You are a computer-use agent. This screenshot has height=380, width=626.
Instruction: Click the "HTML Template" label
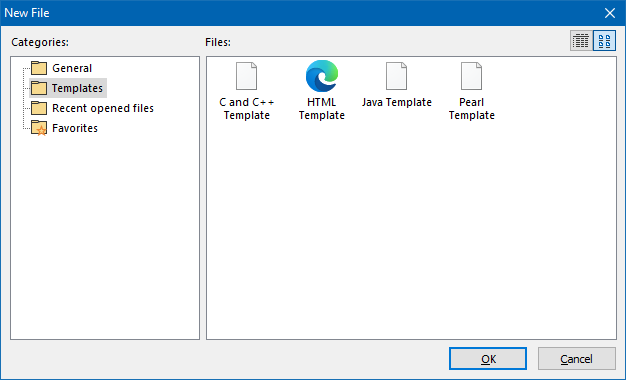tap(322, 109)
